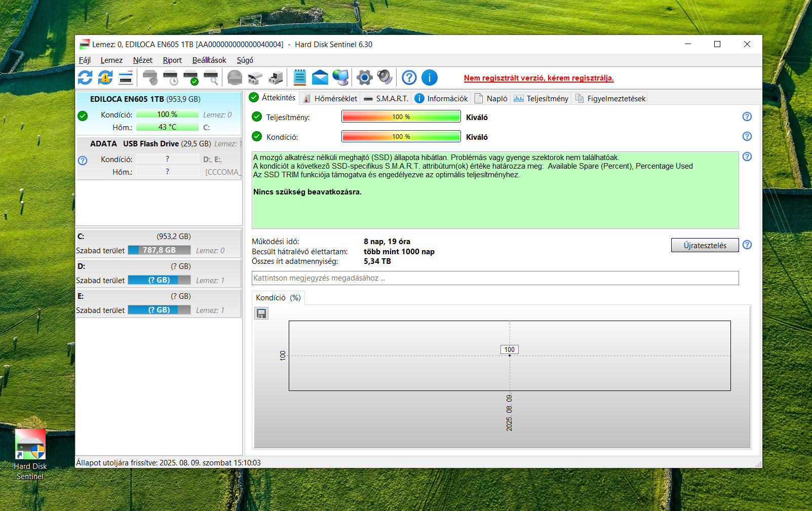
Task: Select the Kondíció (%) chart tab
Action: (x=278, y=298)
